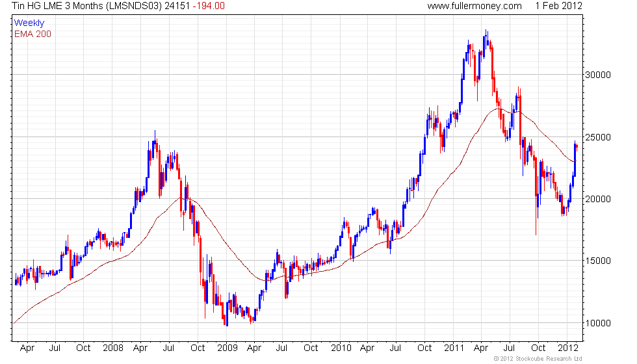Click the 'Jul' label just before Oct 2010
Viewport: 637px width, 364px height.
(x=395, y=348)
